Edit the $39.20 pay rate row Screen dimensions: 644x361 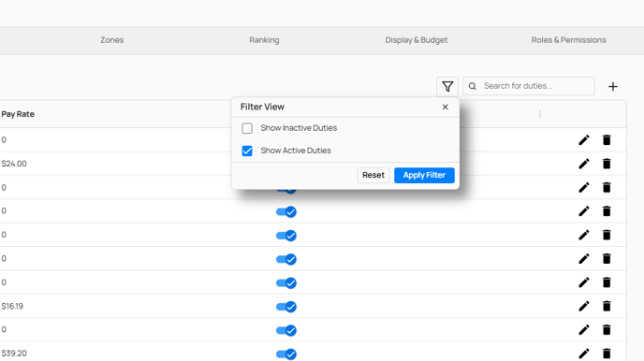[x=584, y=354]
